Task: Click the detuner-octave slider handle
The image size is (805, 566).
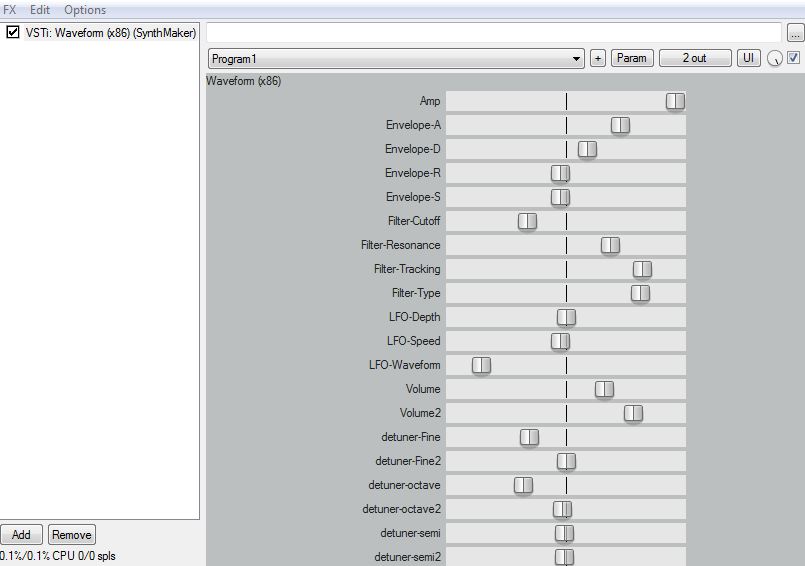Action: click(x=523, y=485)
